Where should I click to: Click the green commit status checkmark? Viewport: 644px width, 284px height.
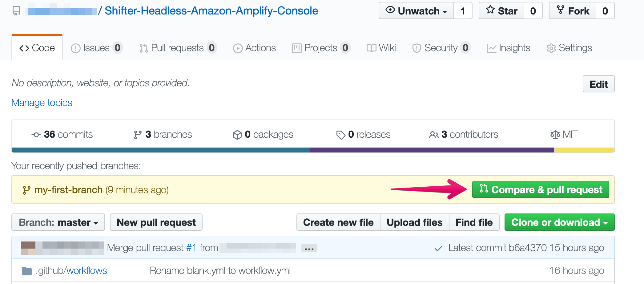(x=439, y=248)
